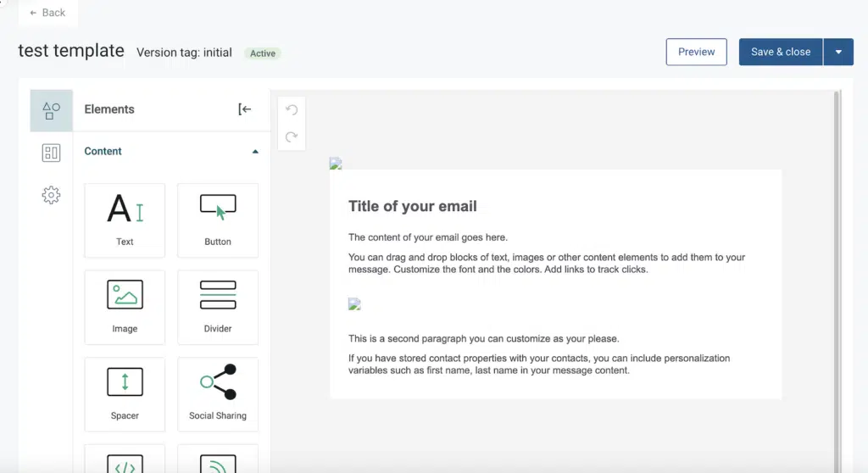This screenshot has height=473, width=868.
Task: Click the editor canvas vertical scrollbar
Action: [x=837, y=281]
